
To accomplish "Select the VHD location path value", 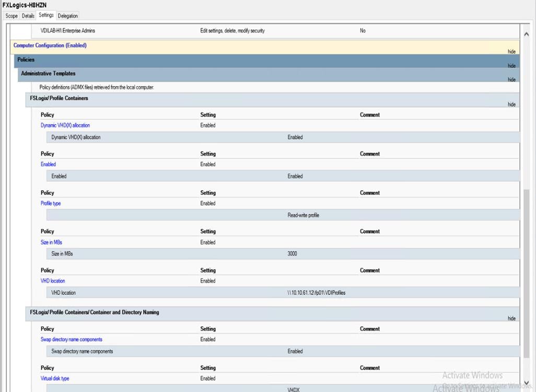I will coord(316,293).
